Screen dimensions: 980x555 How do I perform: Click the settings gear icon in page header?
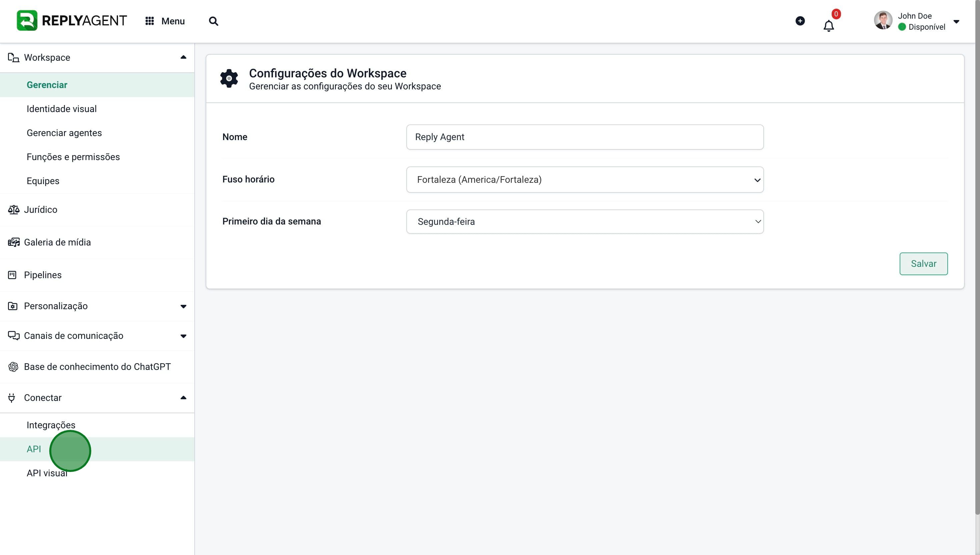click(x=229, y=78)
